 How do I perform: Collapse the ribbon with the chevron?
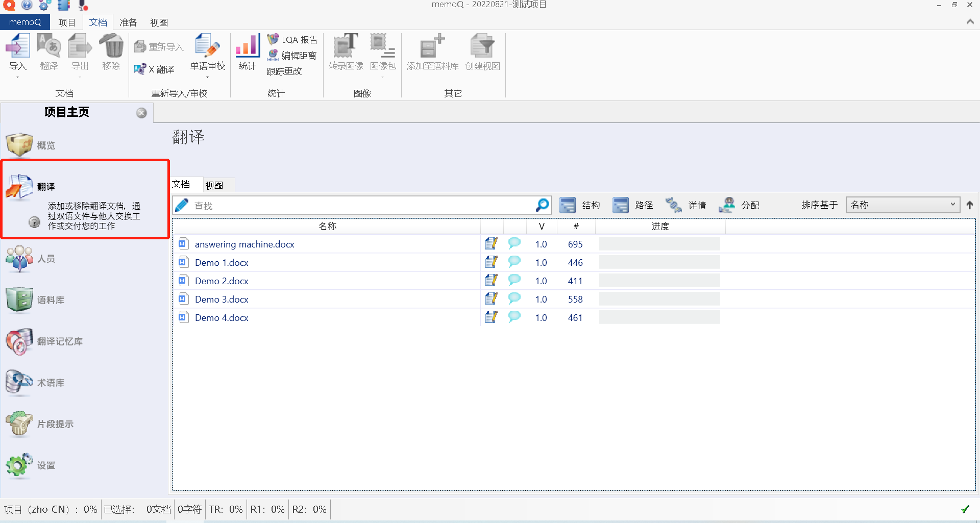point(970,21)
